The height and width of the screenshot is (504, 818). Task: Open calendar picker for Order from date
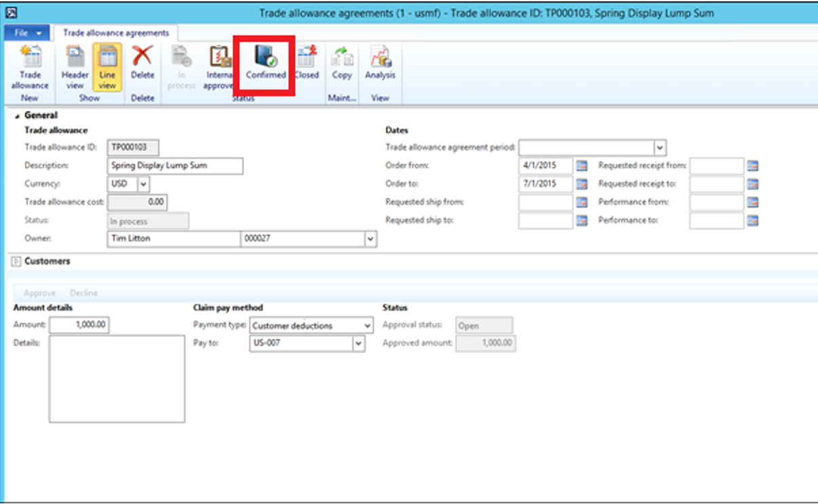pyautogui.click(x=582, y=166)
